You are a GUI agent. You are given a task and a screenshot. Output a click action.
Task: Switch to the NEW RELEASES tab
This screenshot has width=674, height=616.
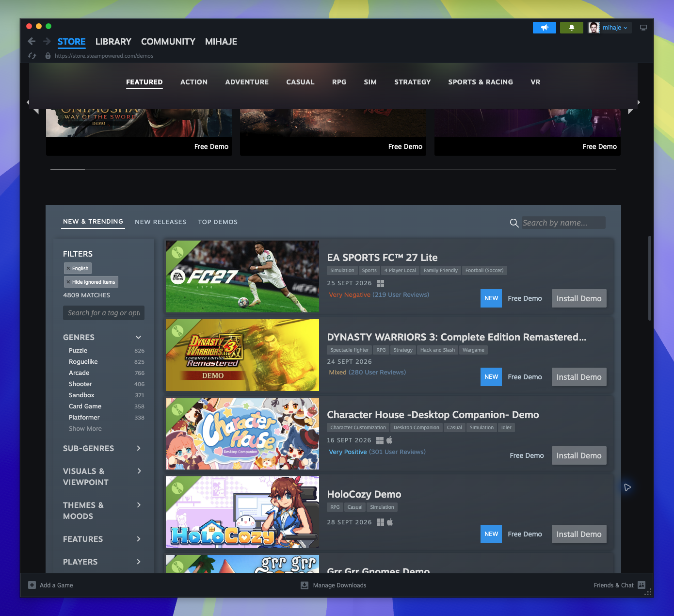(x=160, y=222)
